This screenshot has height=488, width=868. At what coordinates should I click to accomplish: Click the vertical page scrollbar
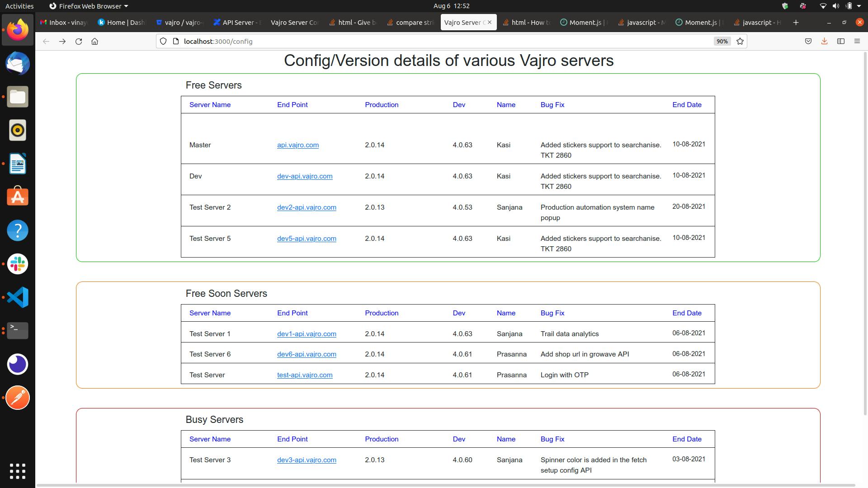point(864,226)
